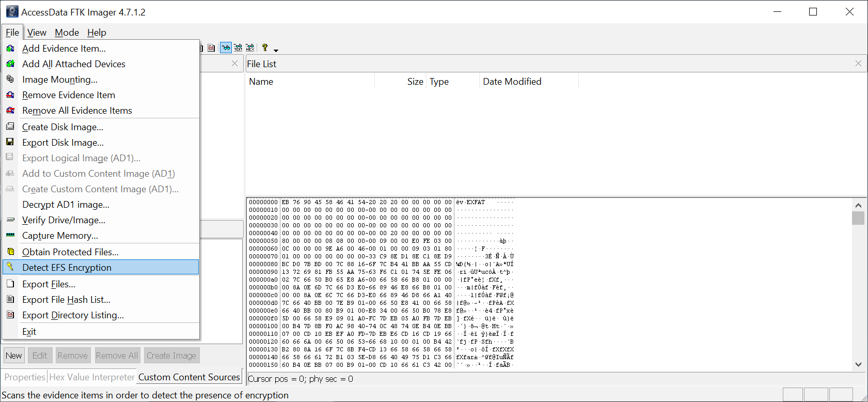Close the File List panel
The width and height of the screenshot is (868, 402).
pyautogui.click(x=858, y=64)
